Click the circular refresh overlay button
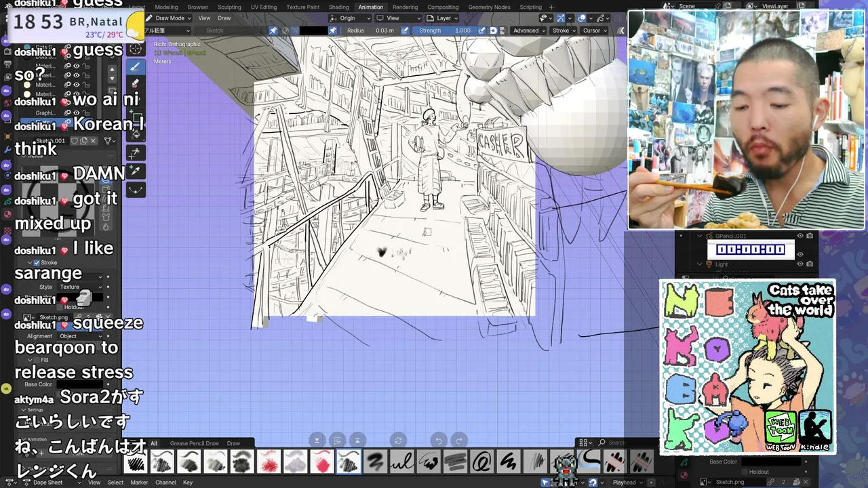Viewport: 868px width, 488px height. tap(398, 441)
